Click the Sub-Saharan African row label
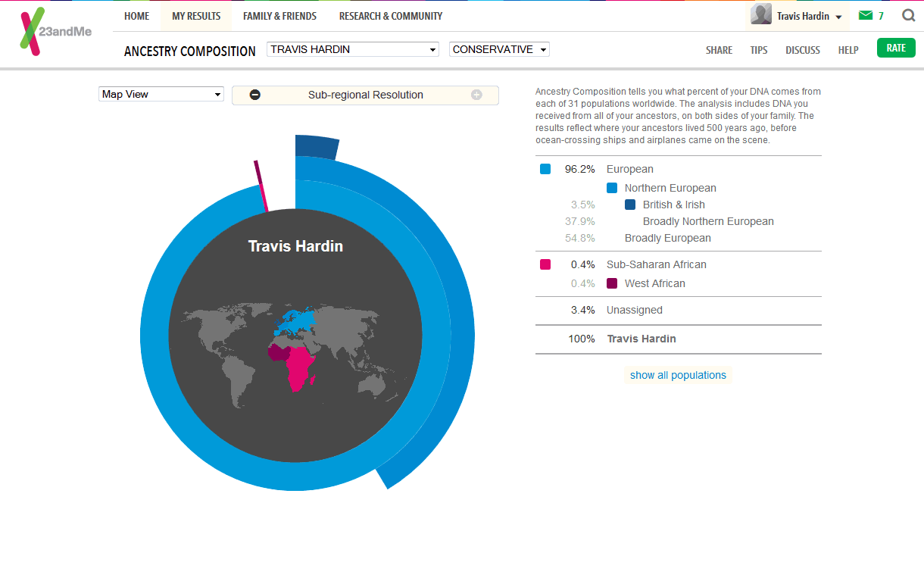 click(657, 264)
